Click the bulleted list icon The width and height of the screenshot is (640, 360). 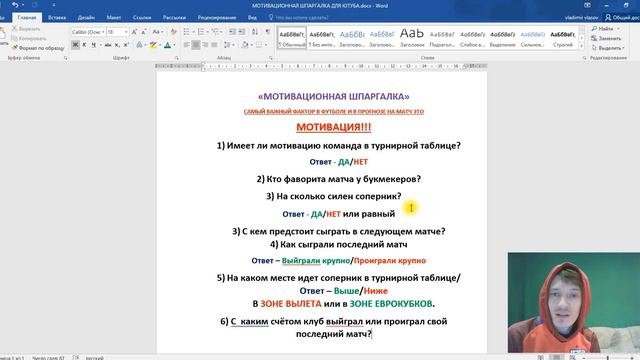[x=187, y=32]
